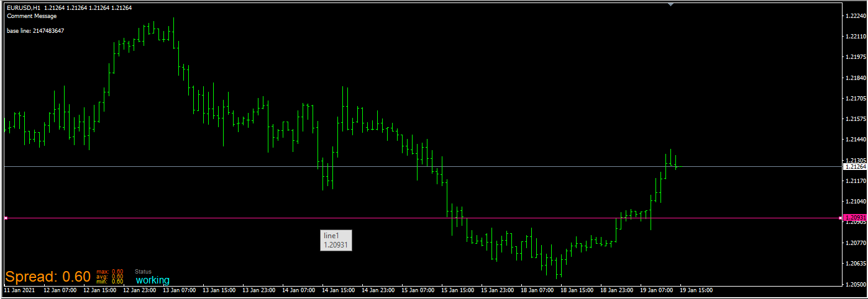Screen dimensions: 868x299
Task: Click the 14 Jan 23:00 time label
Action: tap(378, 290)
